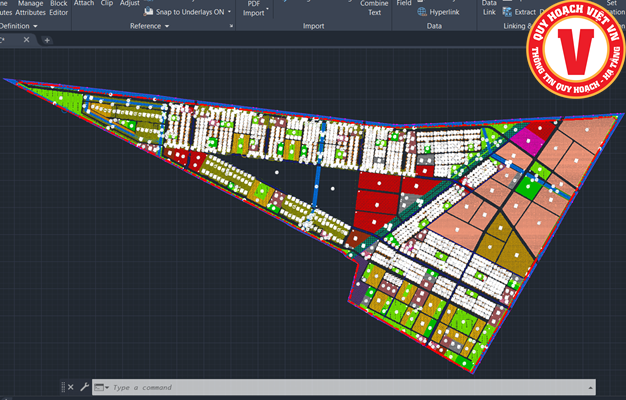This screenshot has width=626, height=400.
Task: Click the recent commands icon in command line
Action: pyautogui.click(x=101, y=387)
